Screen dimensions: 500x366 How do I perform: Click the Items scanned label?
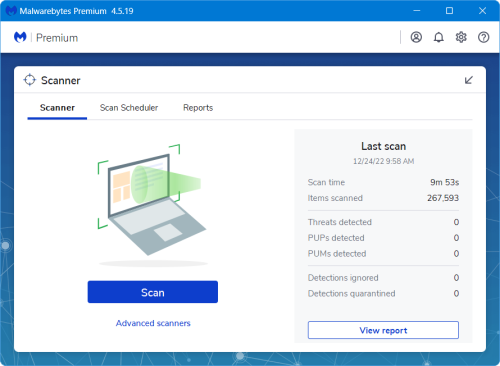click(335, 198)
